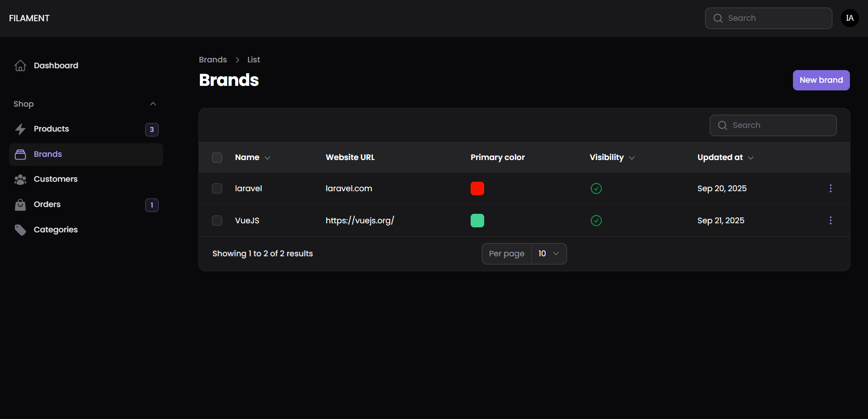Sort by the Name column
Image resolution: width=868 pixels, height=419 pixels.
[253, 157]
